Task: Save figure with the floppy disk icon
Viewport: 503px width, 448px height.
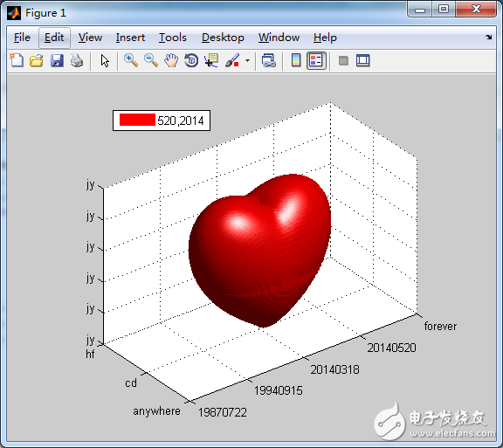Action: coord(57,60)
